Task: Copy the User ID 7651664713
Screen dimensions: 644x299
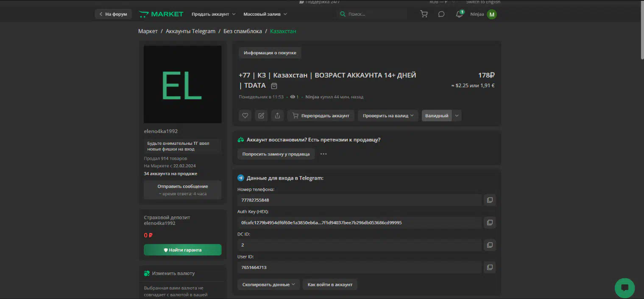Action: coord(490,267)
